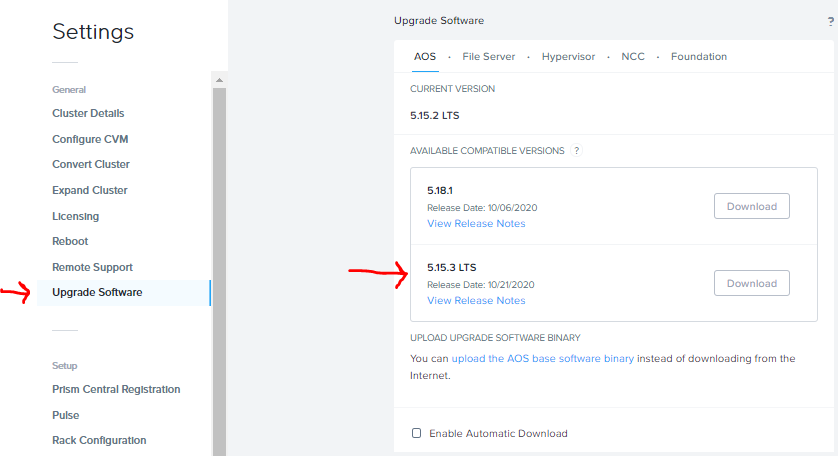Switch to the AOS tab
Viewport: 838px width, 456px height.
click(425, 57)
